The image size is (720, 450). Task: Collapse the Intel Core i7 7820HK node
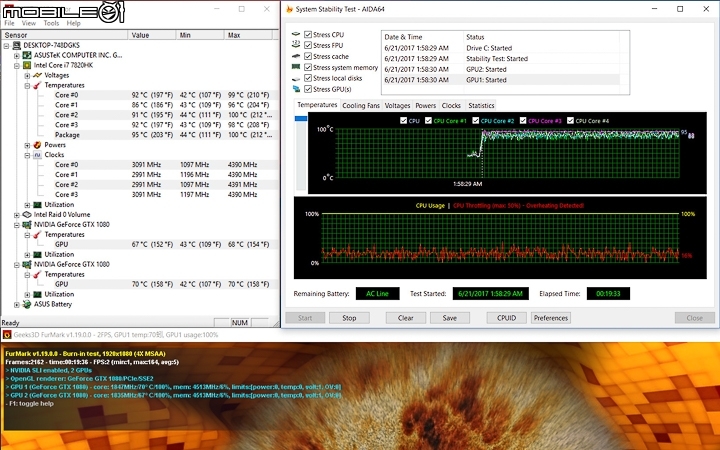click(x=17, y=66)
